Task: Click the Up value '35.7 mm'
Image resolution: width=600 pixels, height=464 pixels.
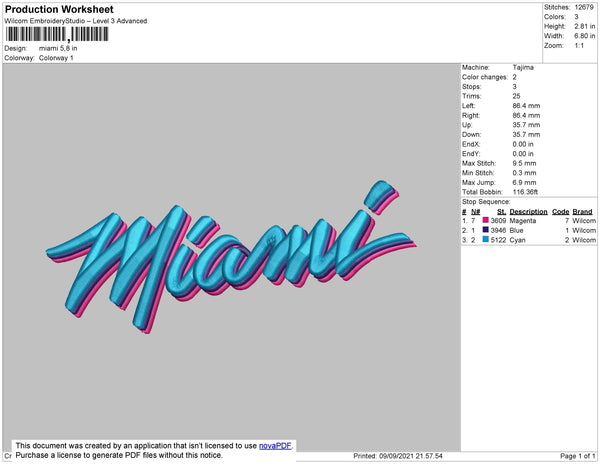Action: tap(526, 125)
